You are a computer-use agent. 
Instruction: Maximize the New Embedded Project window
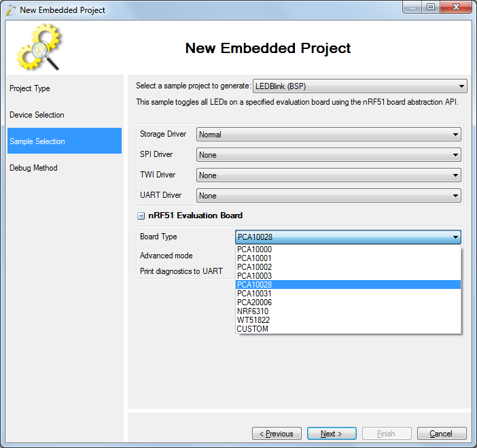pyautogui.click(x=431, y=7)
